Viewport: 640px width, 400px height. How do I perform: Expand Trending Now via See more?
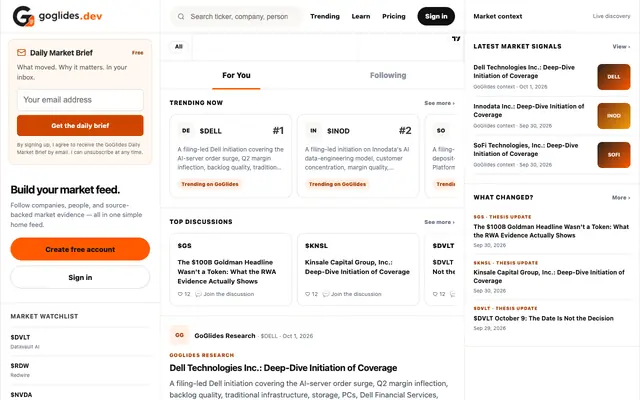(x=439, y=103)
